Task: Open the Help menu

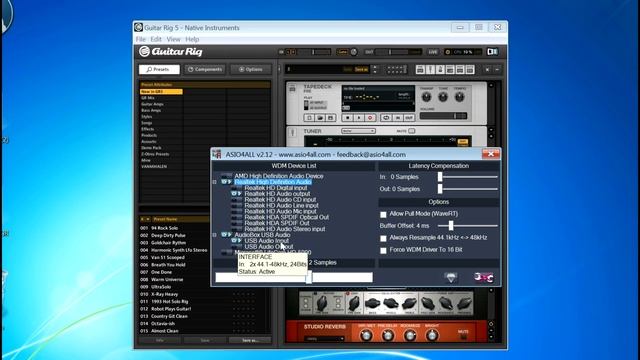Action: point(192,39)
